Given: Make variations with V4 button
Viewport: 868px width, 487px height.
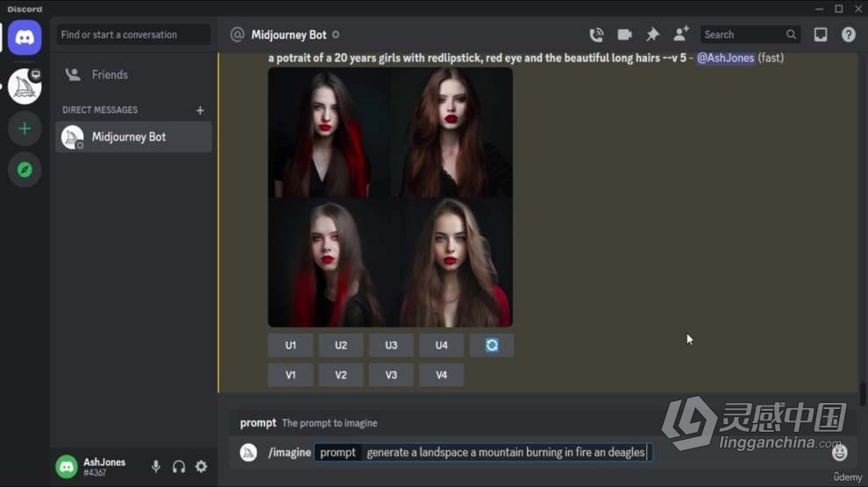Looking at the screenshot, I should coord(441,376).
